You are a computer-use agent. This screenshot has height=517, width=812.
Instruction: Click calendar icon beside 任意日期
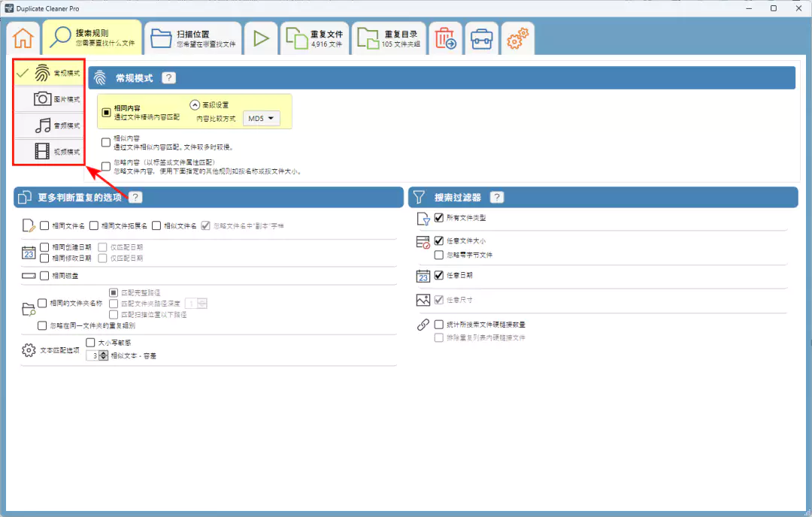pyautogui.click(x=423, y=276)
